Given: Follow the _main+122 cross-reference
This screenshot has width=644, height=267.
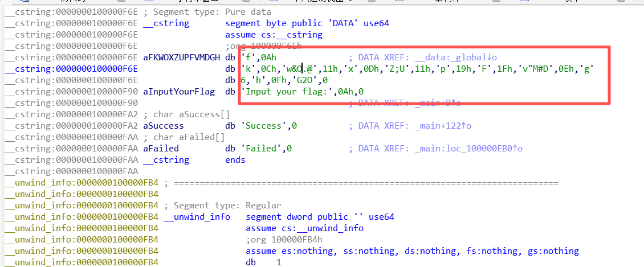Looking at the screenshot, I should pos(443,125).
